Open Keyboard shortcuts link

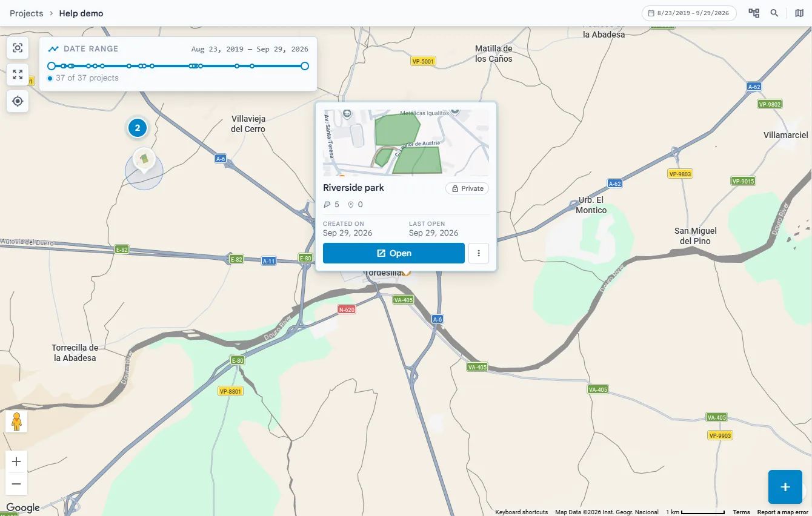[522, 512]
